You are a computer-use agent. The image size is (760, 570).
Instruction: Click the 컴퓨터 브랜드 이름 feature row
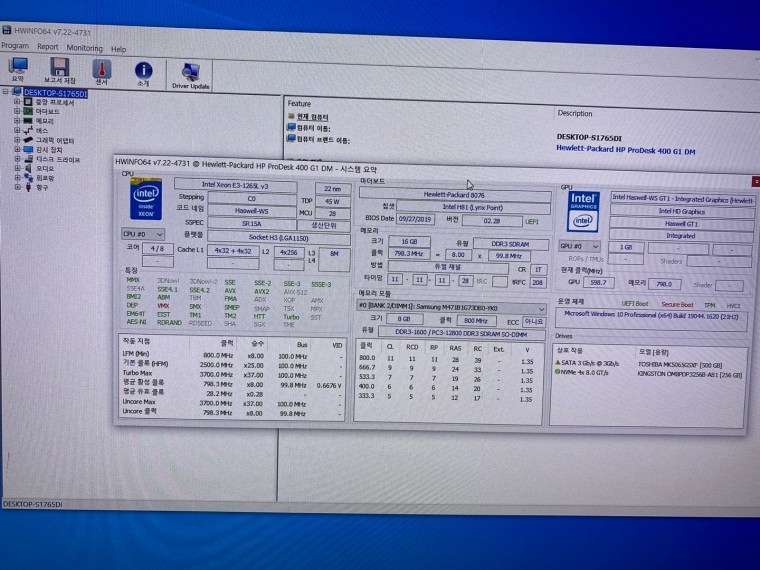click(323, 140)
